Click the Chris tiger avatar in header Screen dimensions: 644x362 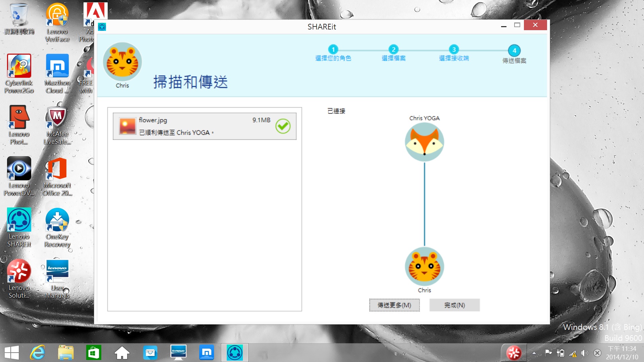click(122, 62)
